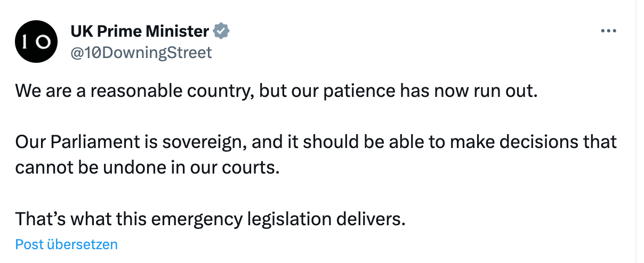
Task: Click the @10DowningStreet handle
Action: click(x=141, y=52)
